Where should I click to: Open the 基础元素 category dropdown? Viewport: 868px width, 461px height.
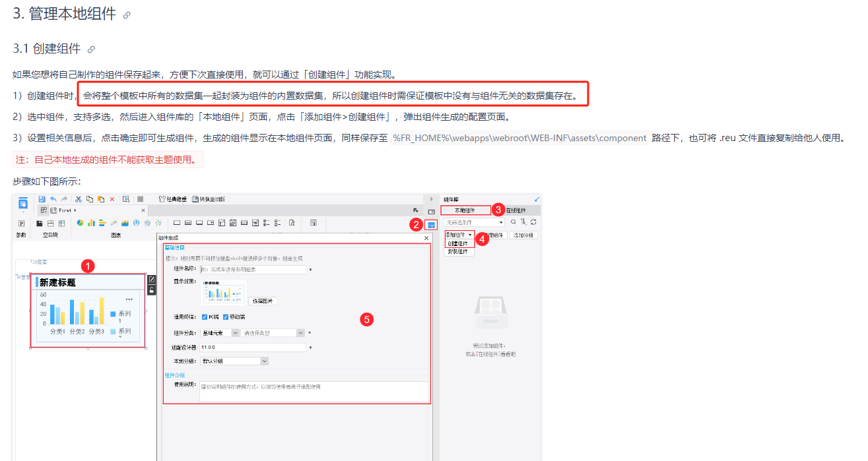(x=220, y=333)
